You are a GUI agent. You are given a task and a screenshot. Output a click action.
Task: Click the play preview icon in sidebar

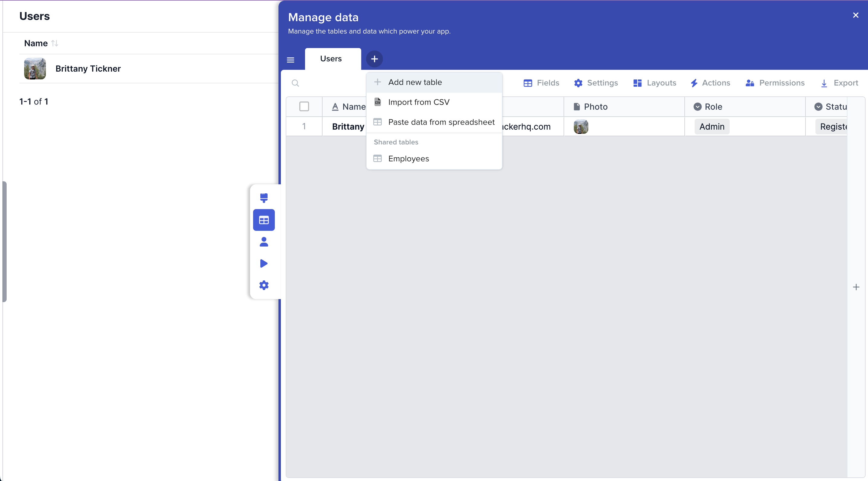pyautogui.click(x=264, y=263)
